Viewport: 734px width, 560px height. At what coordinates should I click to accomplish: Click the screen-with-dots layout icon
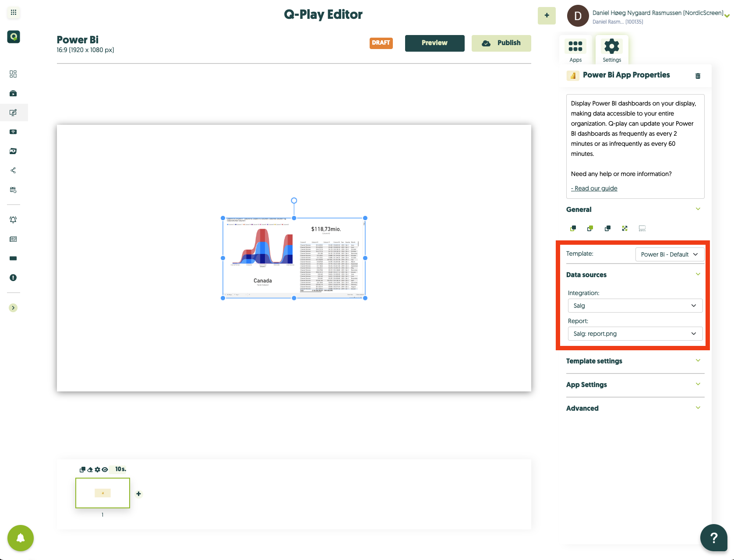[x=642, y=229]
